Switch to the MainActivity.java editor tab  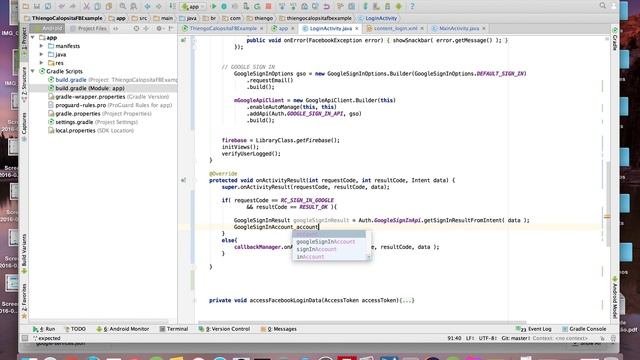(x=458, y=28)
